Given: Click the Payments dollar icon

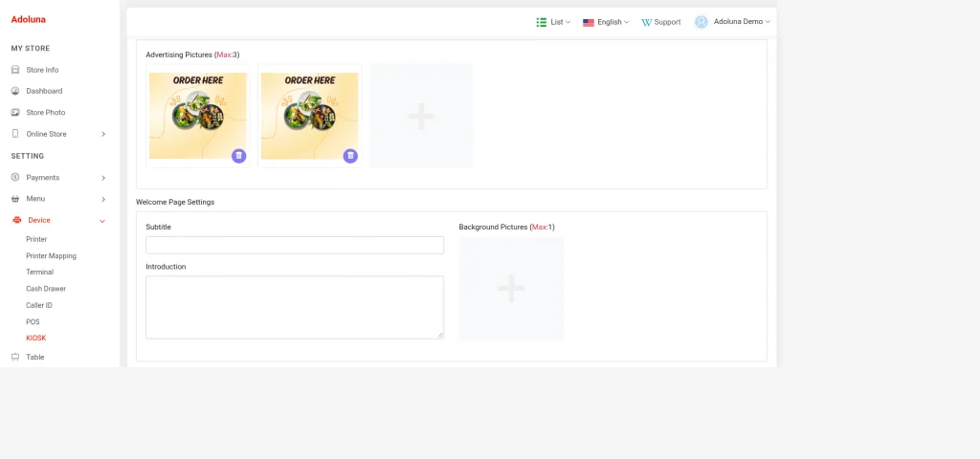Looking at the screenshot, I should pos(15,177).
